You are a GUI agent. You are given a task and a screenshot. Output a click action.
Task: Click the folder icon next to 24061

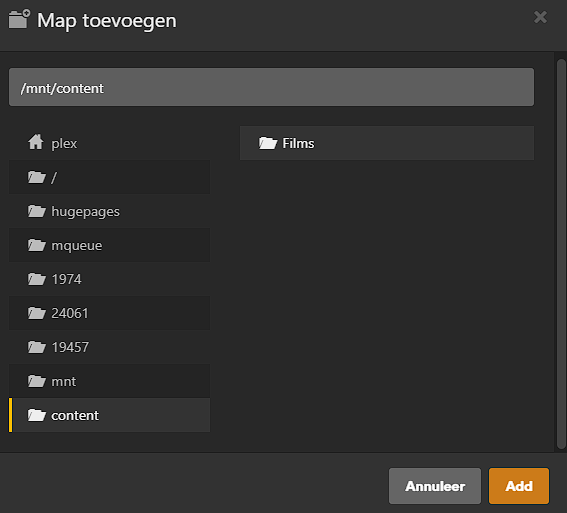click(37, 313)
